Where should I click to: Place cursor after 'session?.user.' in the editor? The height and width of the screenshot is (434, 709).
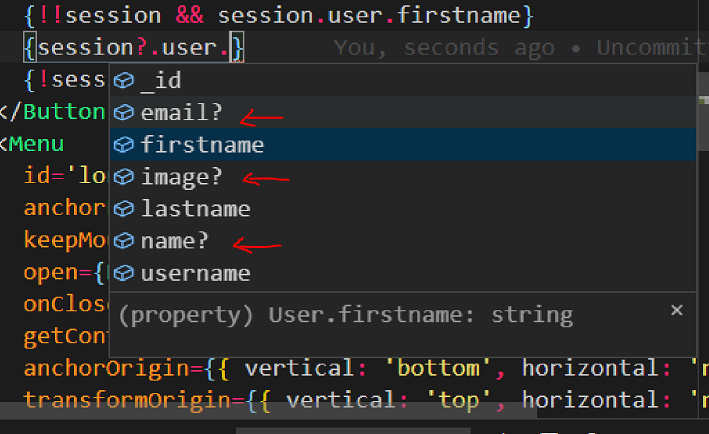[x=231, y=47]
